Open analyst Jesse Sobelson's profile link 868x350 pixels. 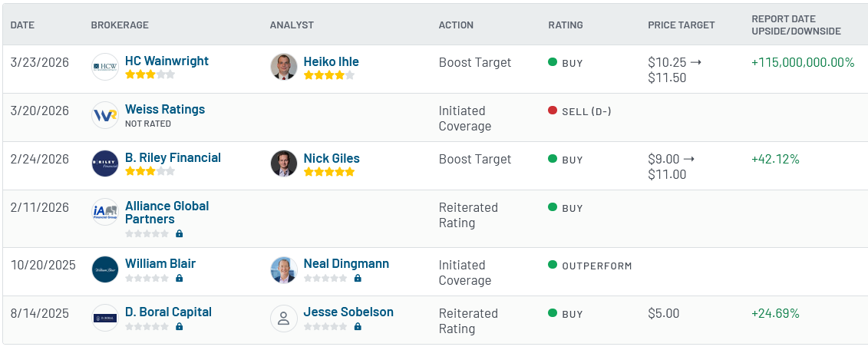(348, 312)
